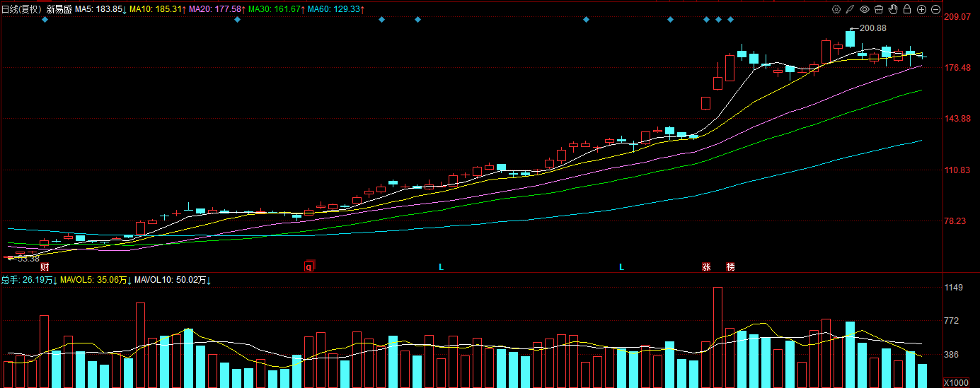This screenshot has width=980, height=388.
Task: Open the toolbox icon
Action: click(878, 9)
